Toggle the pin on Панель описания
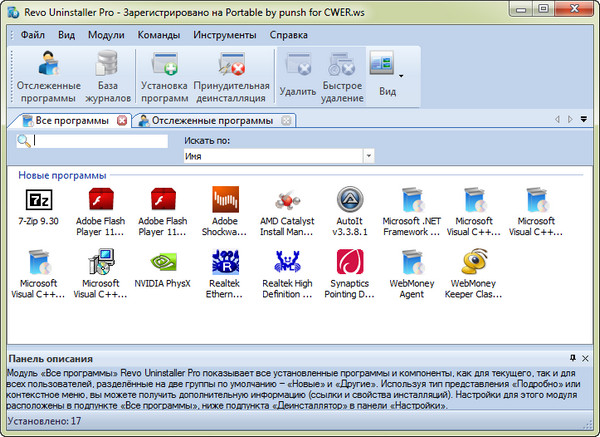600x437 pixels. (x=572, y=357)
